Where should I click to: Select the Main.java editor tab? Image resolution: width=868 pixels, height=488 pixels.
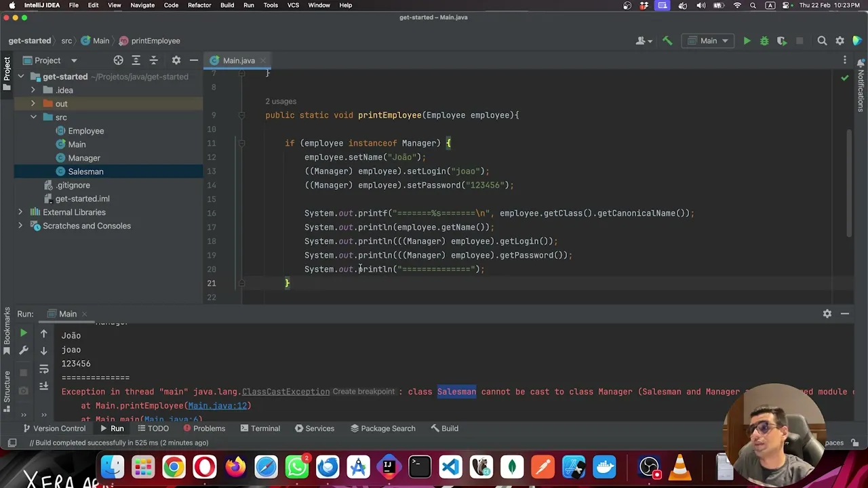click(238, 60)
